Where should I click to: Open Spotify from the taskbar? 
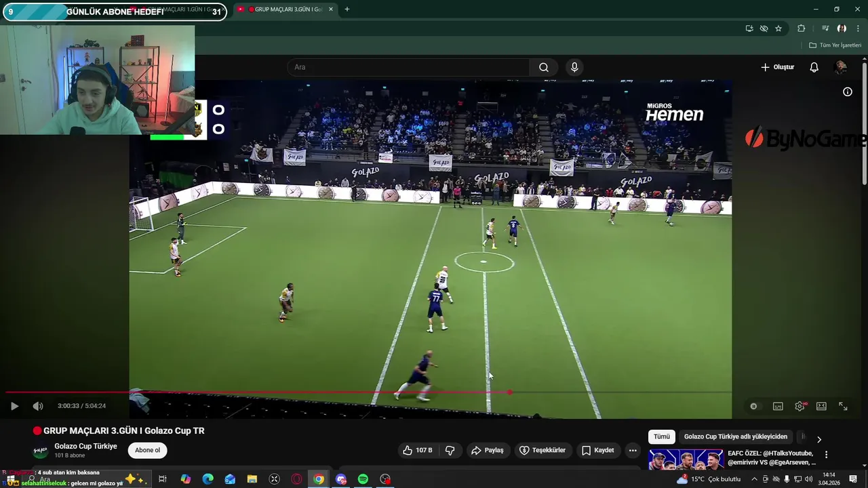(x=363, y=479)
